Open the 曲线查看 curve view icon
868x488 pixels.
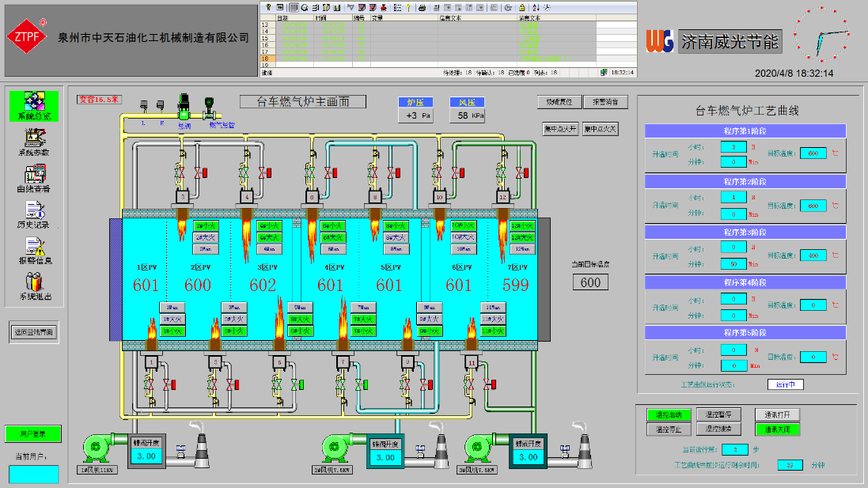click(x=34, y=179)
